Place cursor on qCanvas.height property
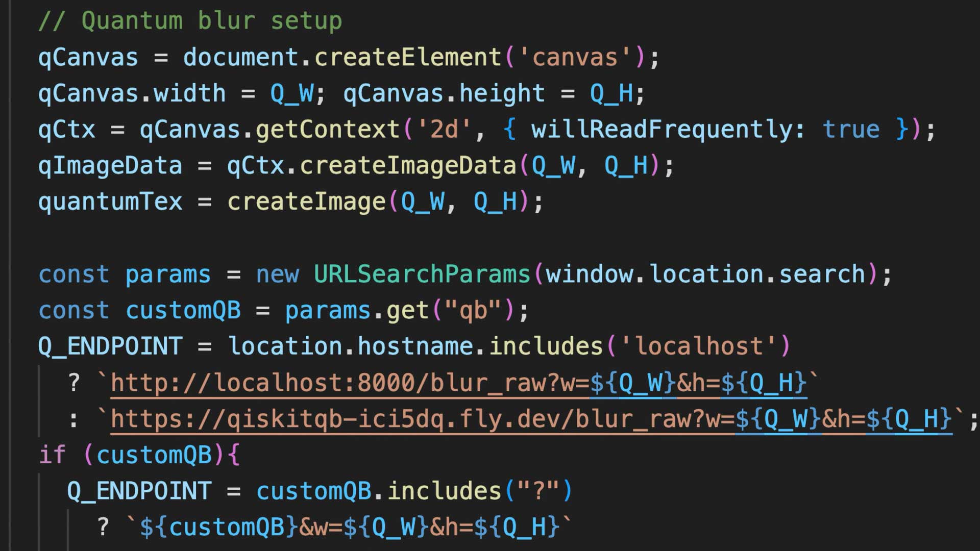The height and width of the screenshot is (551, 980). [x=502, y=93]
